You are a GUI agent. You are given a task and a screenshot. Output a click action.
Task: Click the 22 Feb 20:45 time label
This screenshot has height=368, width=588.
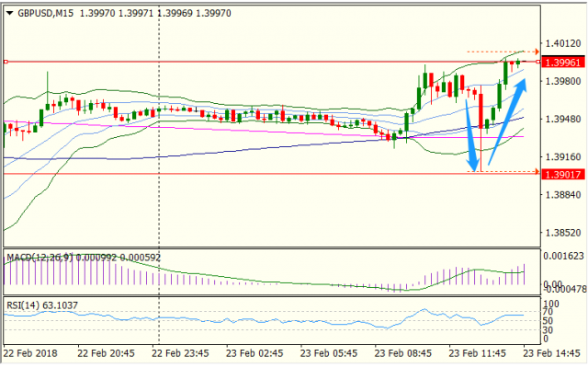[106, 353]
